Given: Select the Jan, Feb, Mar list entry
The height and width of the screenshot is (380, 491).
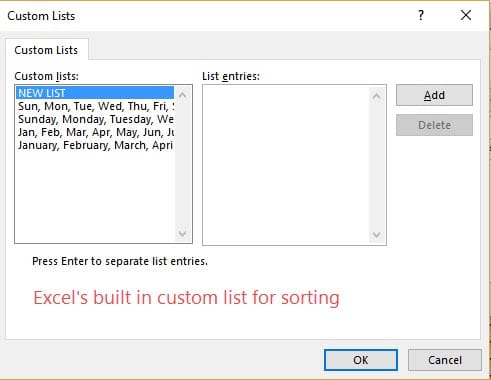Looking at the screenshot, I should click(95, 132).
